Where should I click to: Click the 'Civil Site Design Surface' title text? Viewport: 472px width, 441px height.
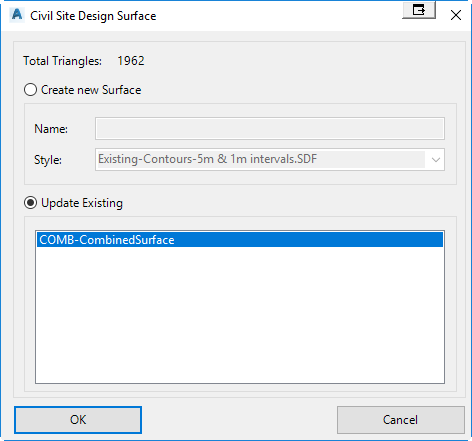tap(93, 16)
